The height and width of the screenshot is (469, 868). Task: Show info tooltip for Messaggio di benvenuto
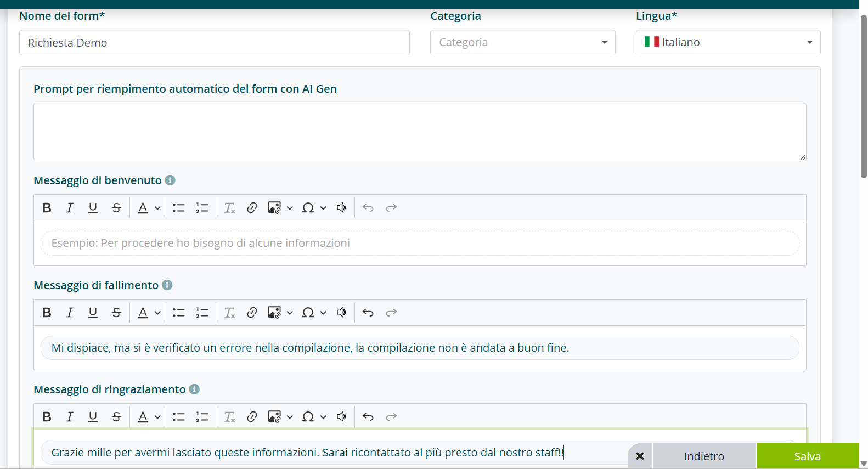(170, 180)
